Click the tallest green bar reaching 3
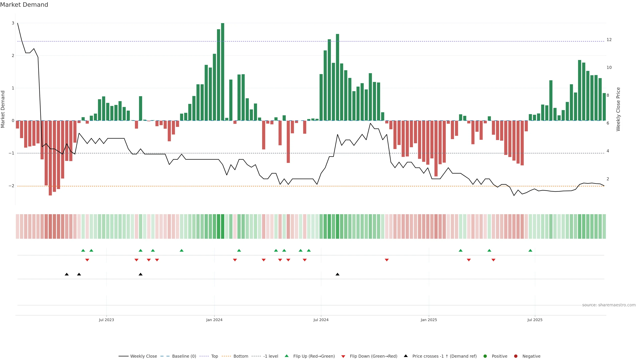The image size is (644, 362). [223, 72]
